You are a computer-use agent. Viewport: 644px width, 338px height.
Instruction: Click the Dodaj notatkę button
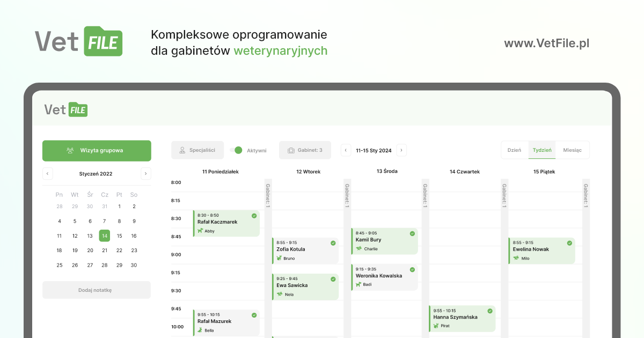[x=97, y=290]
